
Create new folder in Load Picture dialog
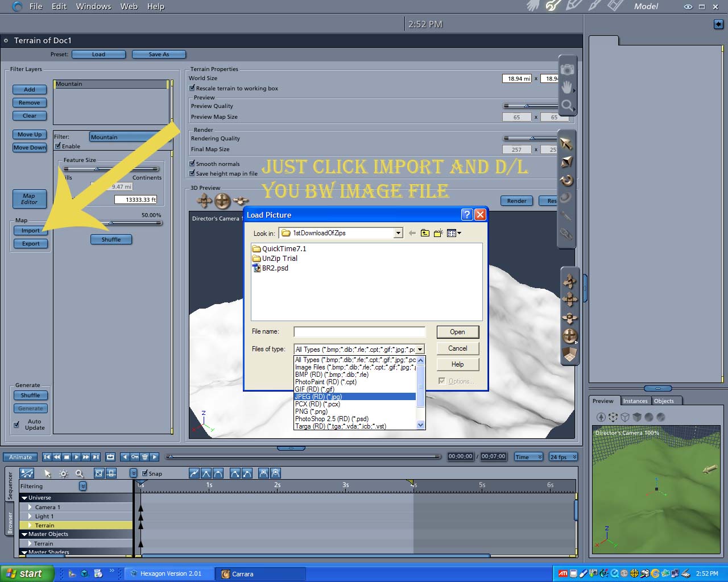(x=439, y=233)
